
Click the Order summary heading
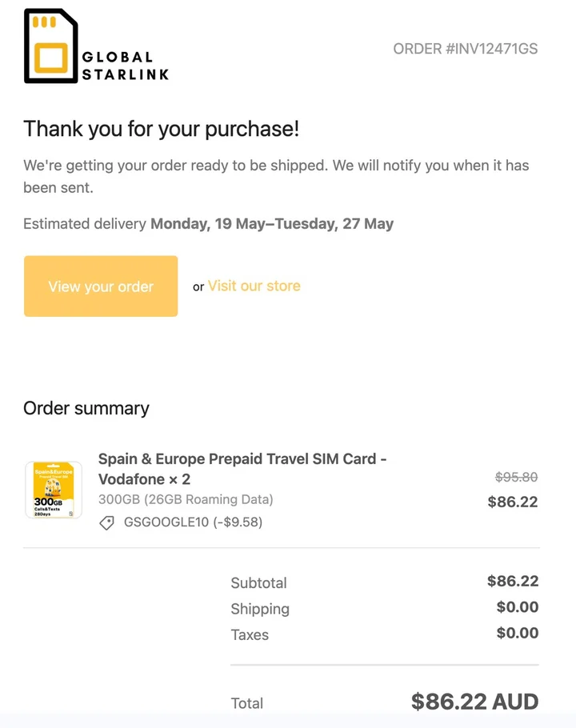(x=86, y=408)
